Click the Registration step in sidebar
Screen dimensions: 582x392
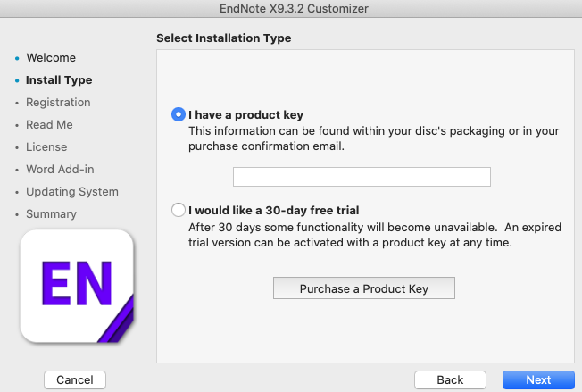(58, 102)
